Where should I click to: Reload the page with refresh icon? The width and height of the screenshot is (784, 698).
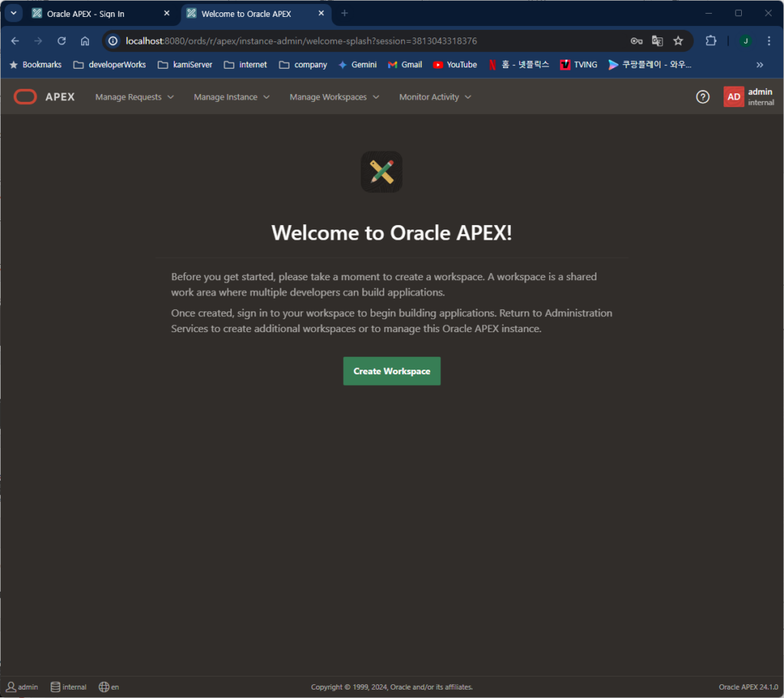click(61, 41)
